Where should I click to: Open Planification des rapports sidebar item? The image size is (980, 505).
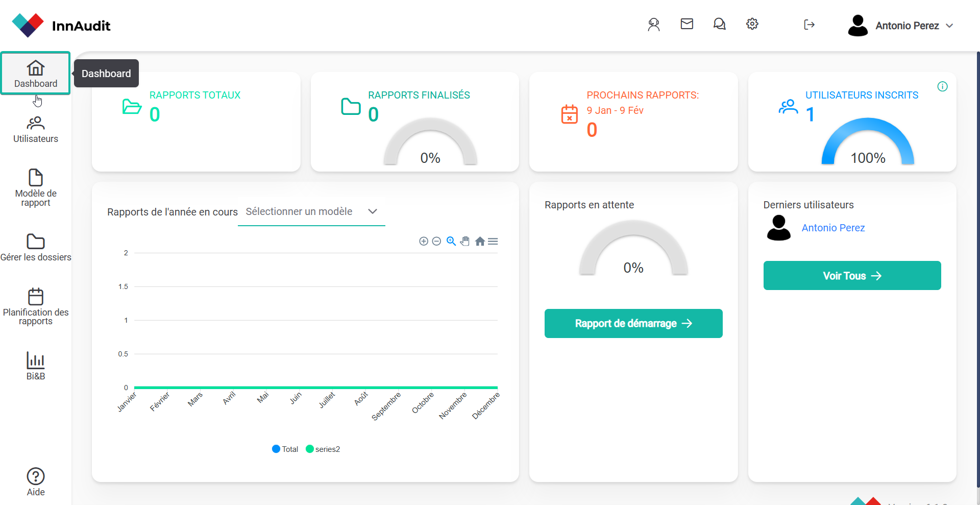(x=36, y=306)
